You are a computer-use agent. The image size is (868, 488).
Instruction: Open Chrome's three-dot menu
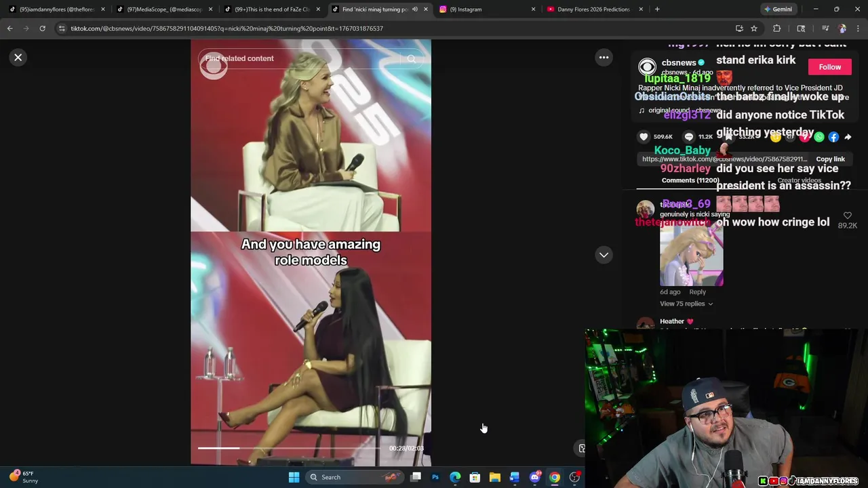pyautogui.click(x=859, y=28)
